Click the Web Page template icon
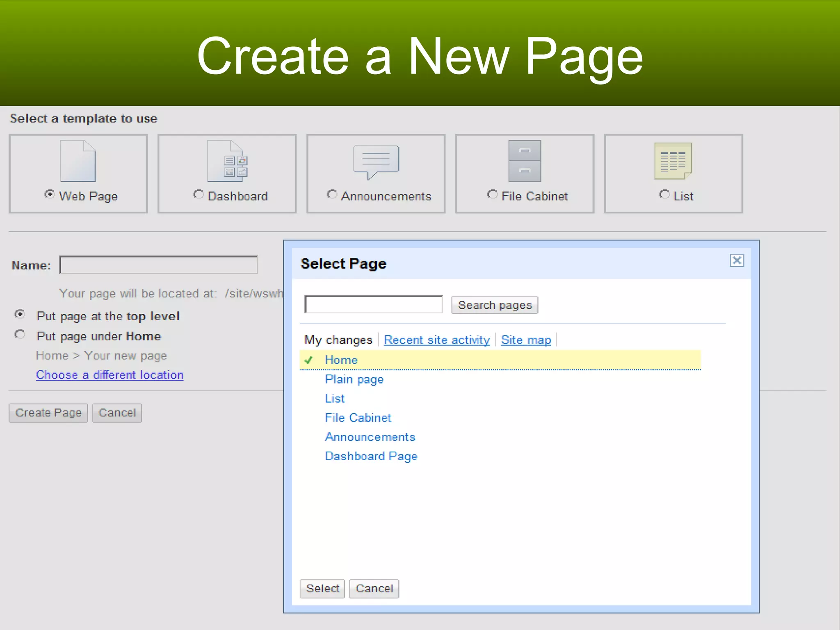This screenshot has width=840, height=630. (x=78, y=161)
